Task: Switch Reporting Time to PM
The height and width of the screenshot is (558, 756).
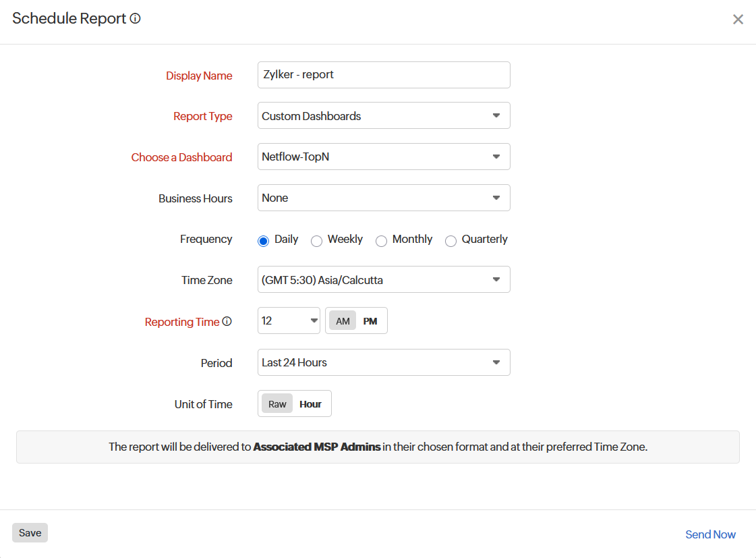Action: click(x=370, y=320)
